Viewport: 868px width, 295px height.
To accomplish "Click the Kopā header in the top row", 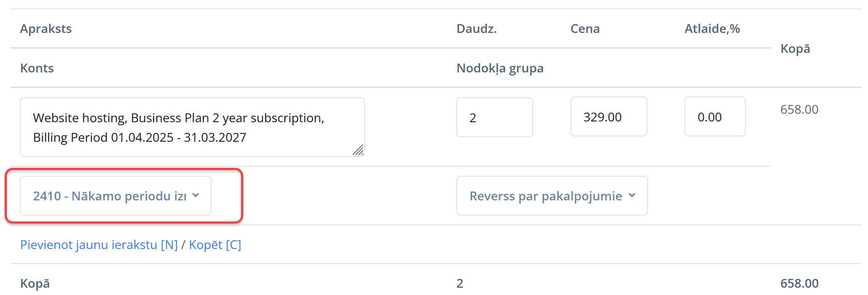I will pos(795,49).
